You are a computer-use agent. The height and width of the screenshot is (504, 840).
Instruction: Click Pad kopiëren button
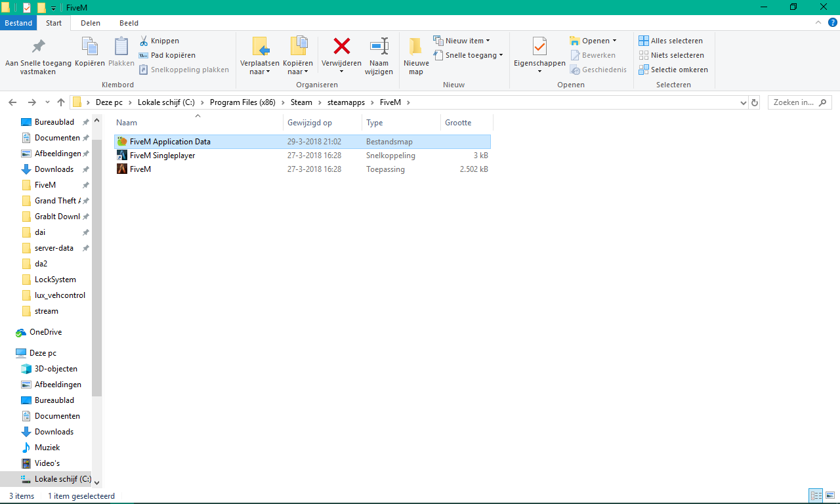(x=167, y=55)
